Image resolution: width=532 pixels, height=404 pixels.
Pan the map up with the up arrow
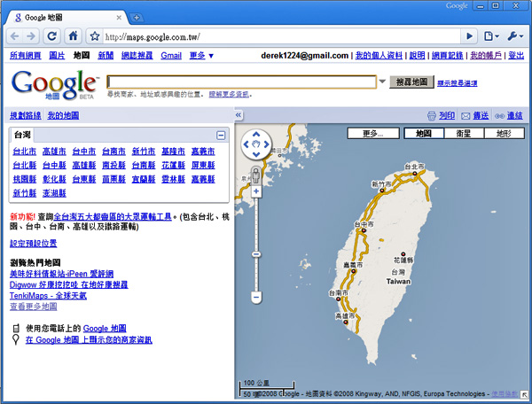256,135
